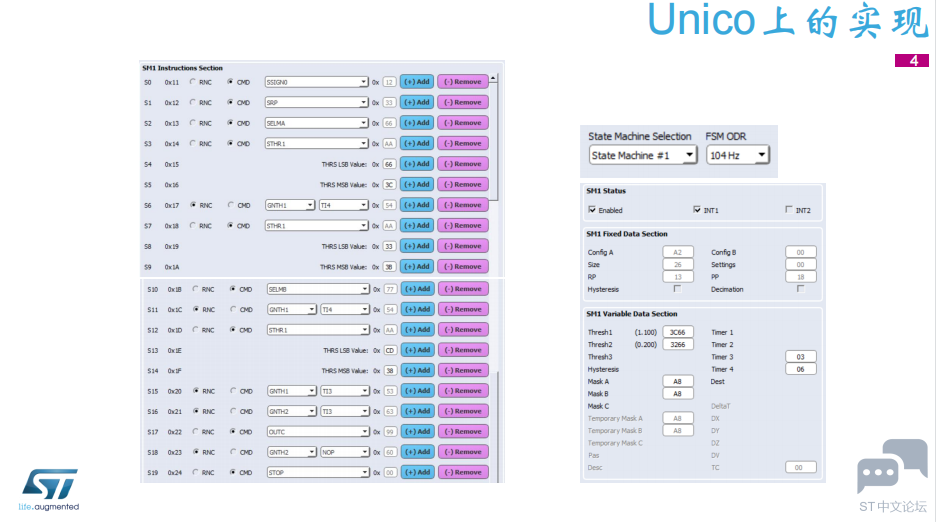Viewport: 936px width, 522px height.
Task: Click (-) Remove in row S2
Action: [x=463, y=122]
